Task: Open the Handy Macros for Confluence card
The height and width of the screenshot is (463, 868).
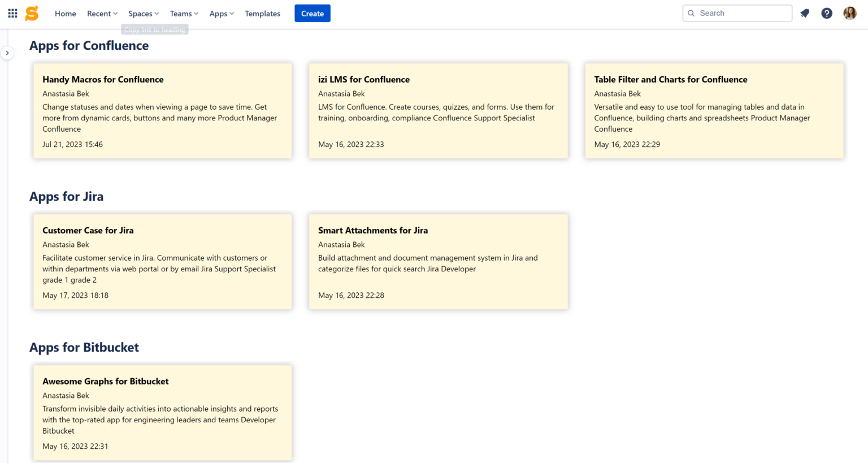Action: click(x=162, y=111)
